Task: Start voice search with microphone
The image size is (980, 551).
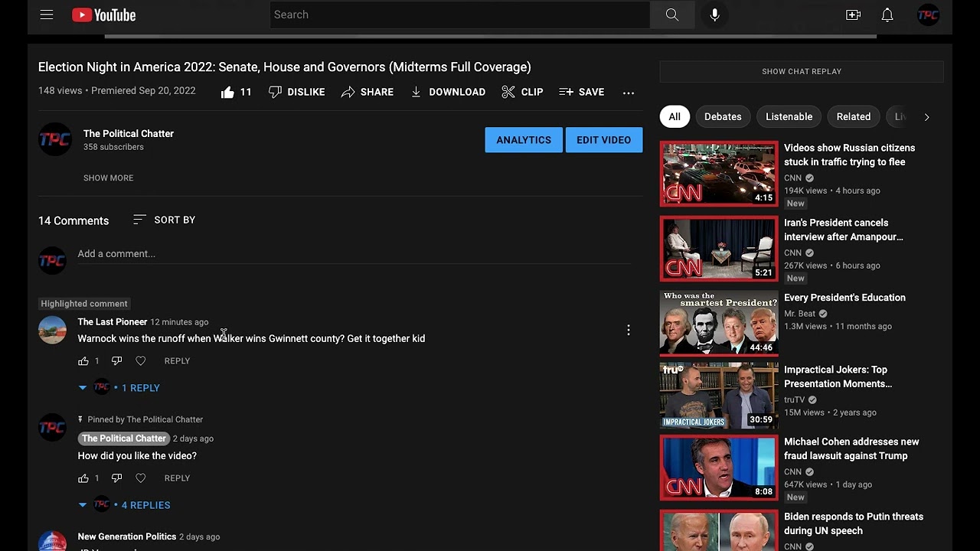Action: pyautogui.click(x=714, y=15)
